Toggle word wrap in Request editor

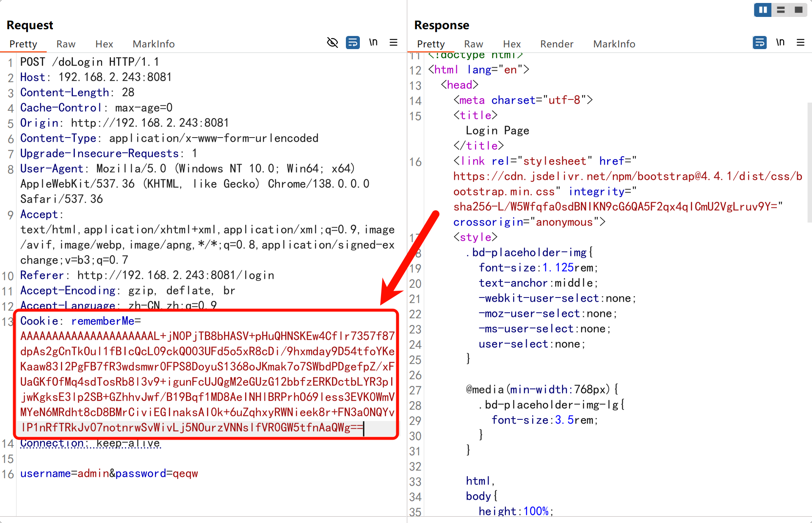pyautogui.click(x=353, y=43)
